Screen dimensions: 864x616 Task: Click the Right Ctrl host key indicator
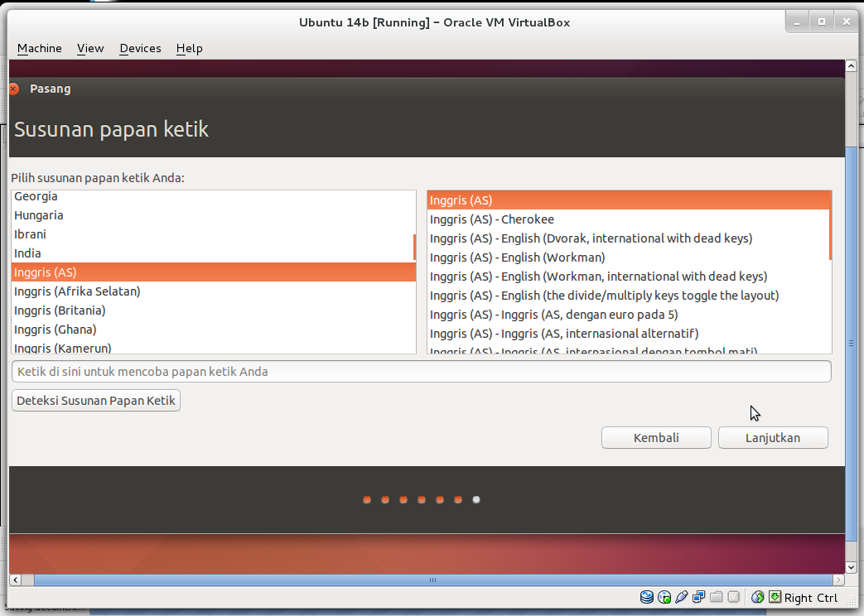pos(805,597)
